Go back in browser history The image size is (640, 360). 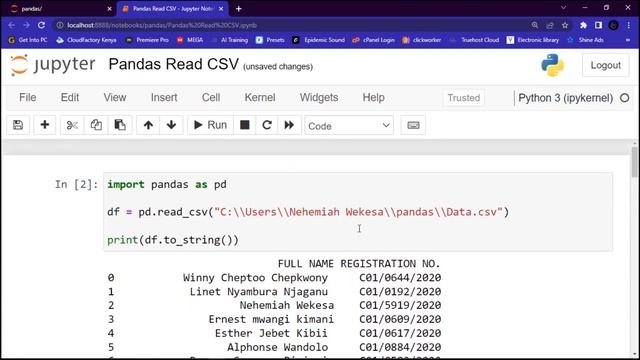click(11, 25)
